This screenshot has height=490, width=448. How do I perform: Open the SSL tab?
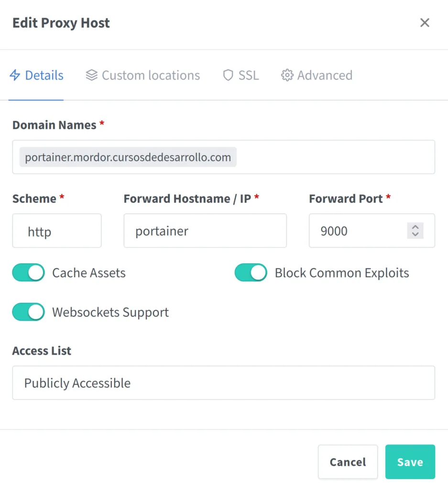coord(249,76)
